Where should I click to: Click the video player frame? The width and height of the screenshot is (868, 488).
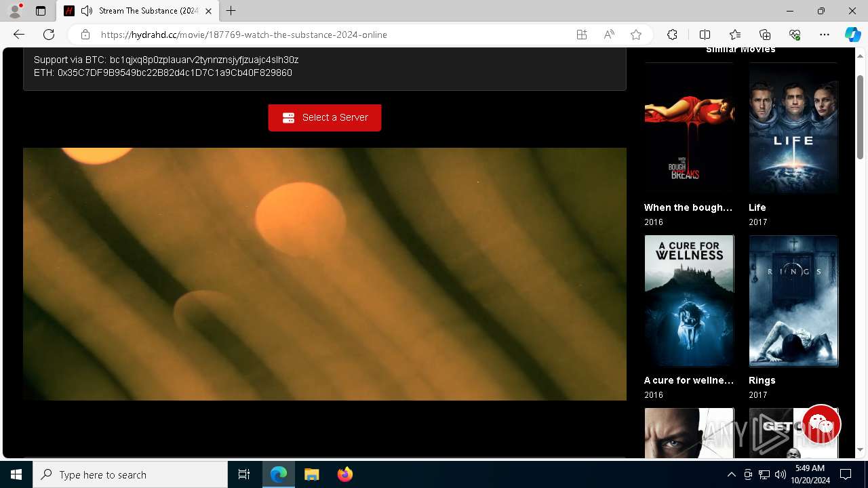tap(325, 274)
